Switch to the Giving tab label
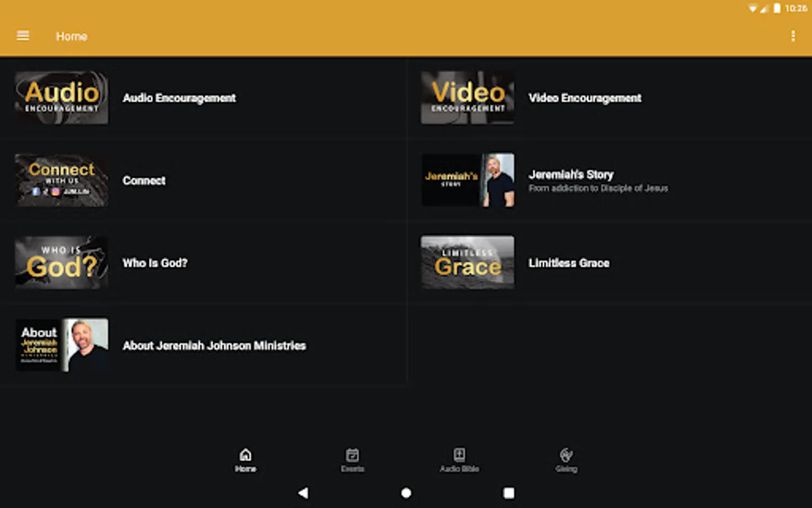The height and width of the screenshot is (508, 812). [566, 469]
